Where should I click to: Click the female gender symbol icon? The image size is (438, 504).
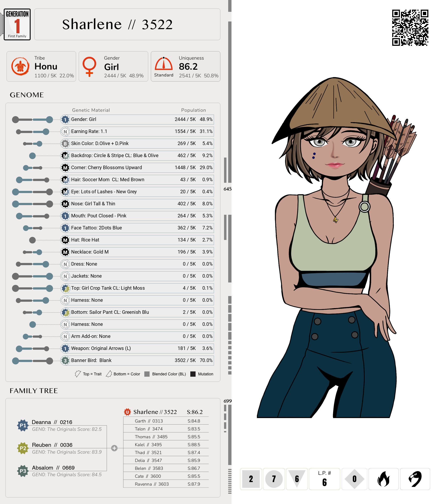89,67
